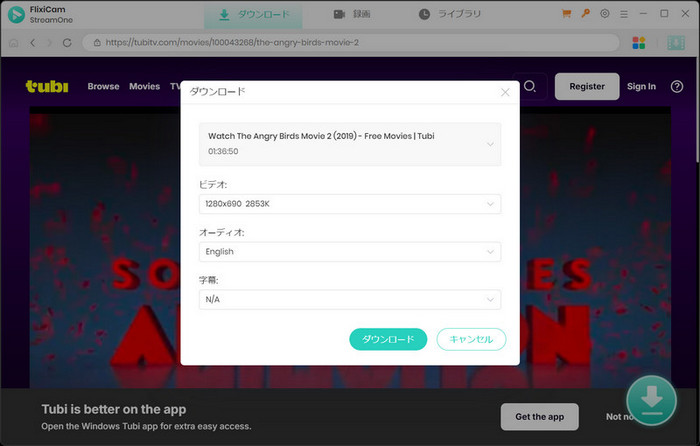Switch to the 録画 tab
Image resolution: width=700 pixels, height=446 pixels.
353,14
